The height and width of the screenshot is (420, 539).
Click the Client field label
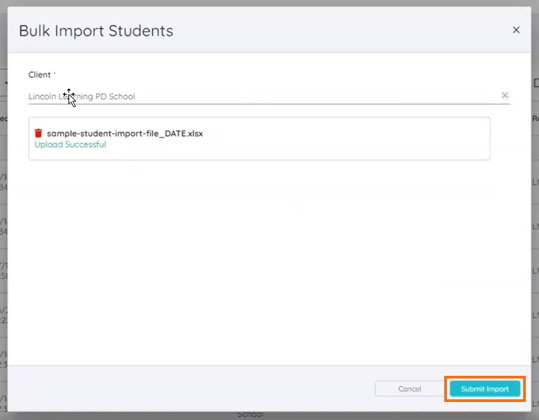40,75
